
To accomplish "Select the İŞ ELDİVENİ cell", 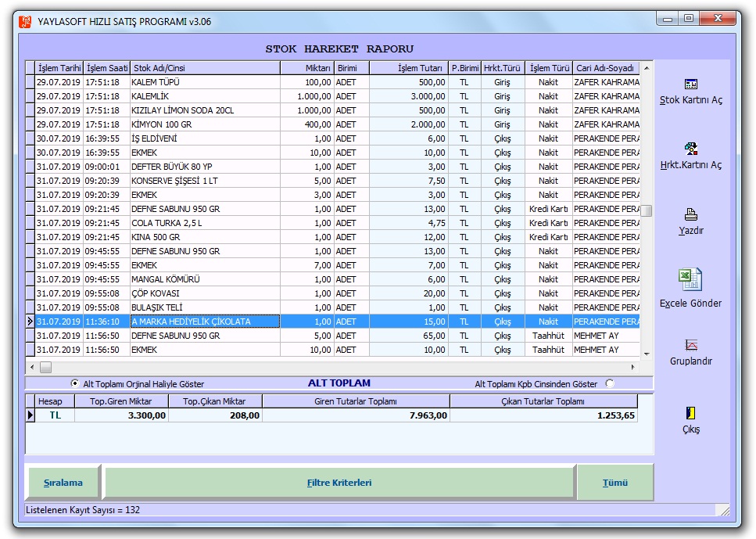I will click(205, 138).
